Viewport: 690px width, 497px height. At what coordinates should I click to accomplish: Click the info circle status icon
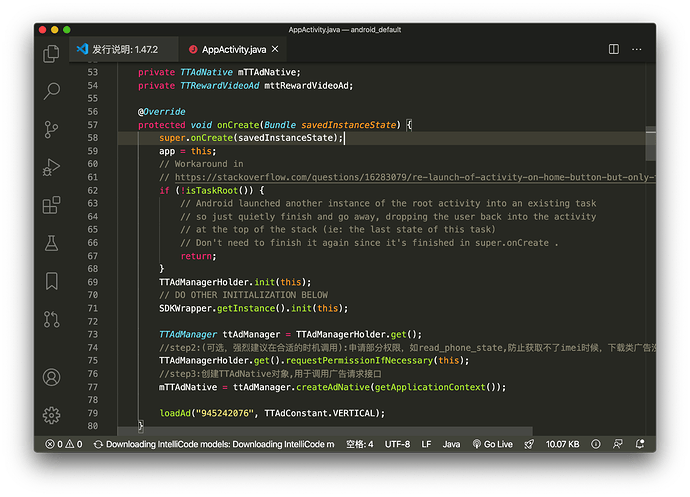[x=595, y=444]
